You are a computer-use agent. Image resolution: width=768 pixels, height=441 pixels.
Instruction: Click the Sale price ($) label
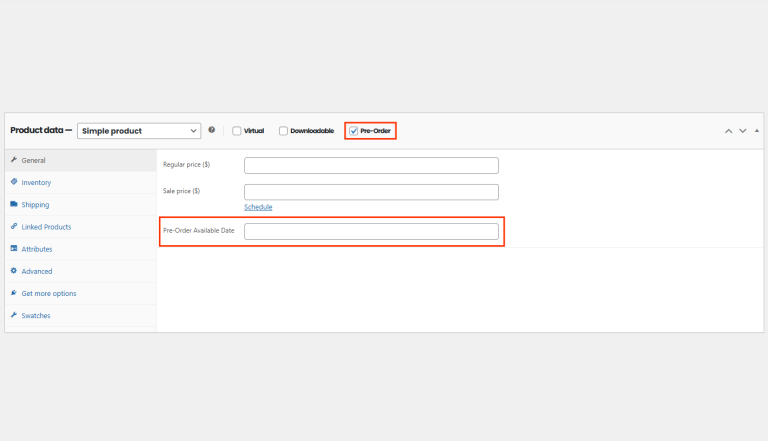182,191
